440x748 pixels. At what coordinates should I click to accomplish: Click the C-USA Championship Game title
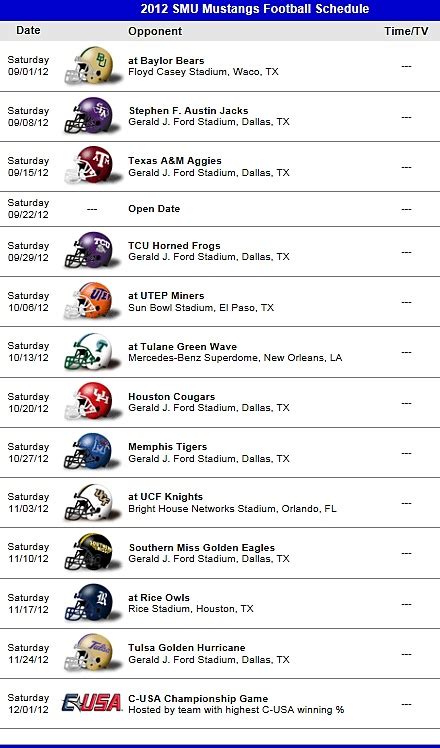[198, 698]
